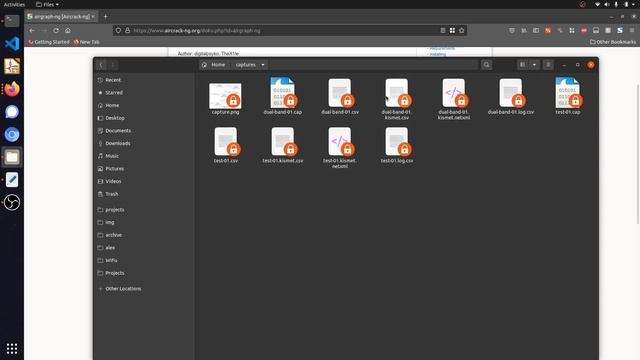This screenshot has height=360, width=640.
Task: Open the Firefox application menu
Action: coord(632,31)
